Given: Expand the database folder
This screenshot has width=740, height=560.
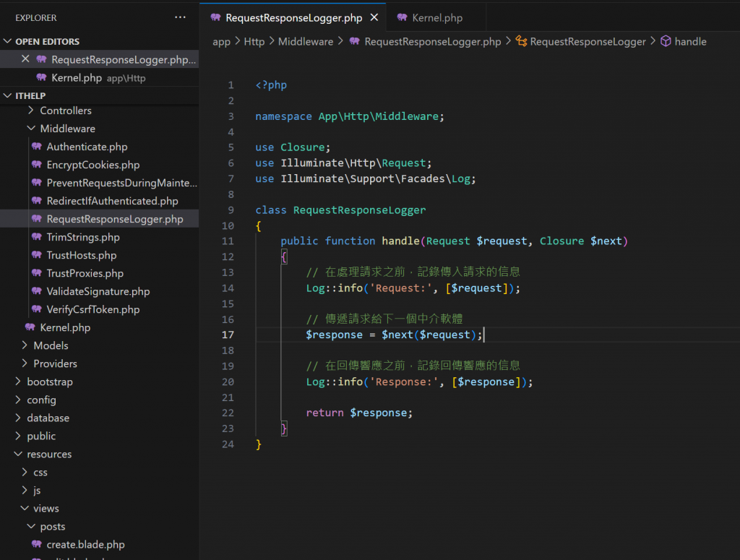Looking at the screenshot, I should (x=99, y=418).
